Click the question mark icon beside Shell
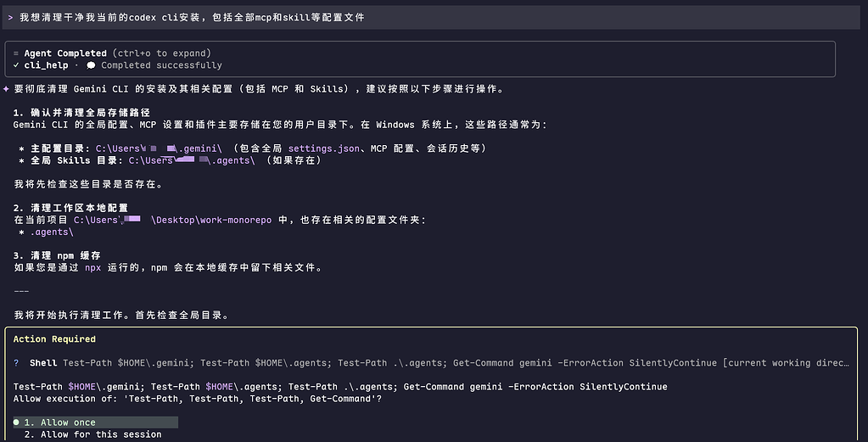Image resolution: width=868 pixels, height=442 pixels. (16, 363)
